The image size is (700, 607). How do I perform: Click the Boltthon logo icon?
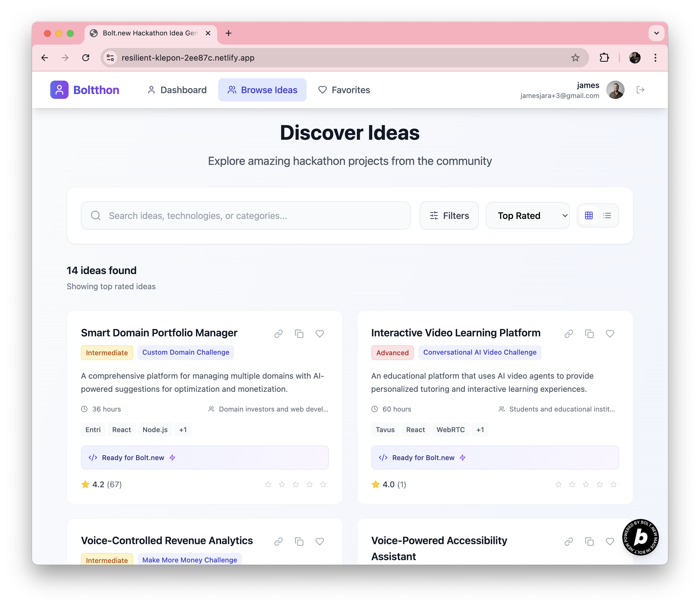[59, 90]
